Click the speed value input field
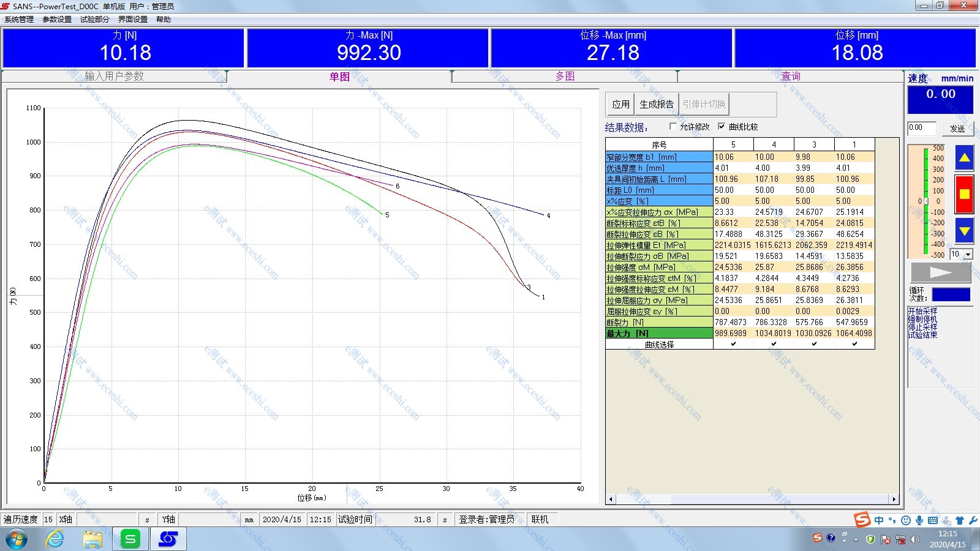 (x=921, y=128)
